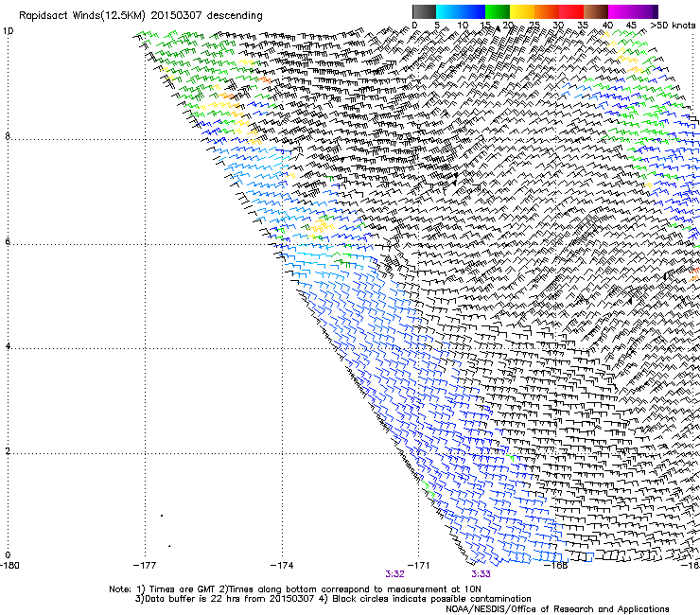Click the gray 0-5 knot color bar segment
Screen dimensions: 700x615
(x=424, y=11)
